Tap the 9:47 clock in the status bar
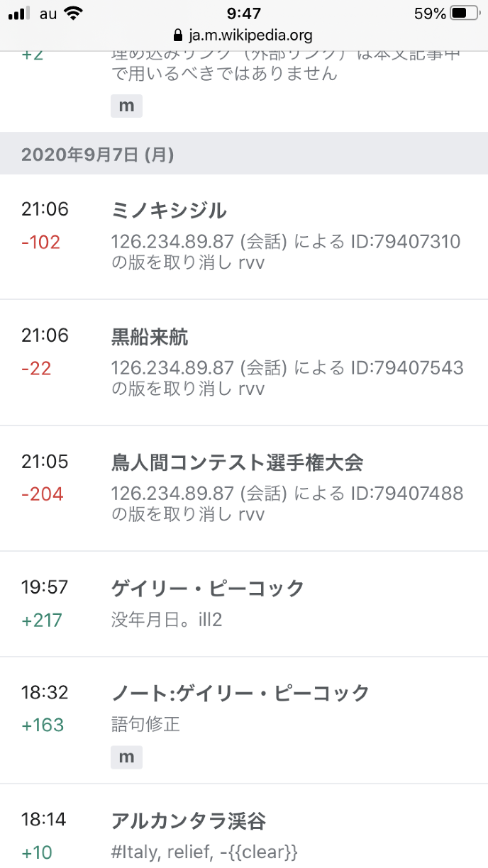The image size is (488, 868). [x=244, y=13]
